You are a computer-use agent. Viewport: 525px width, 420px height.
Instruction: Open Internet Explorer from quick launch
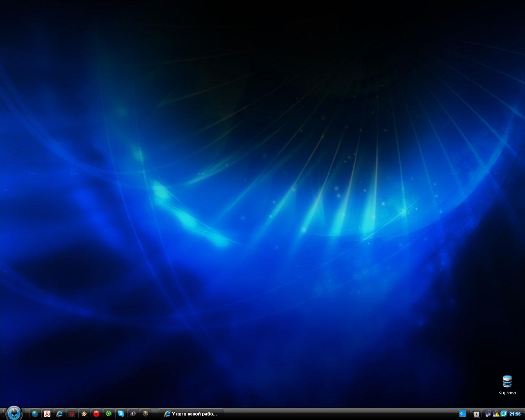(59, 414)
